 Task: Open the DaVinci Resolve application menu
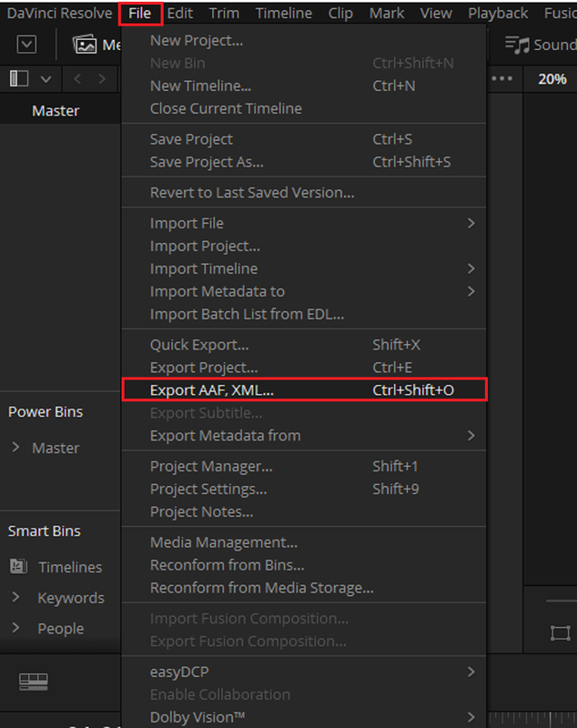59,14
